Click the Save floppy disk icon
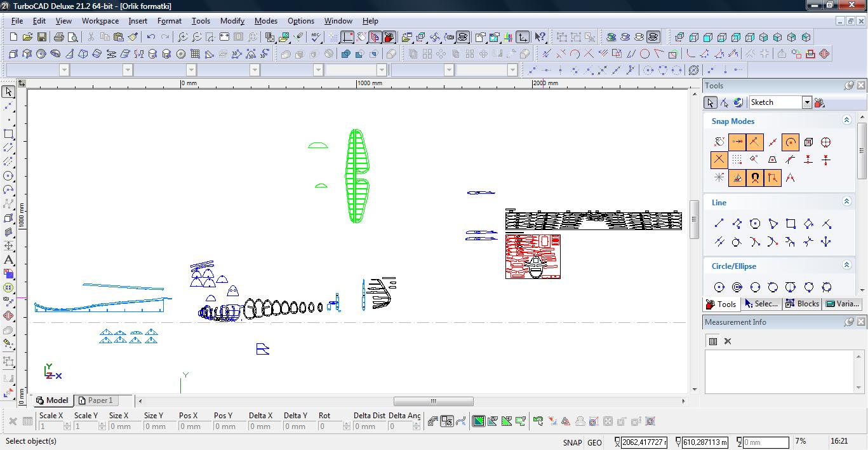Viewport: 868px width, 450px height. [x=41, y=37]
